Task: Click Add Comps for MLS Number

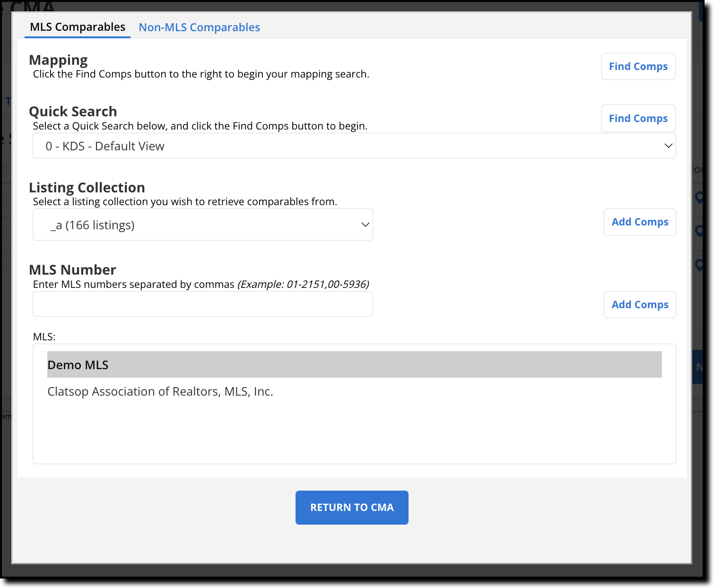Action: point(640,305)
